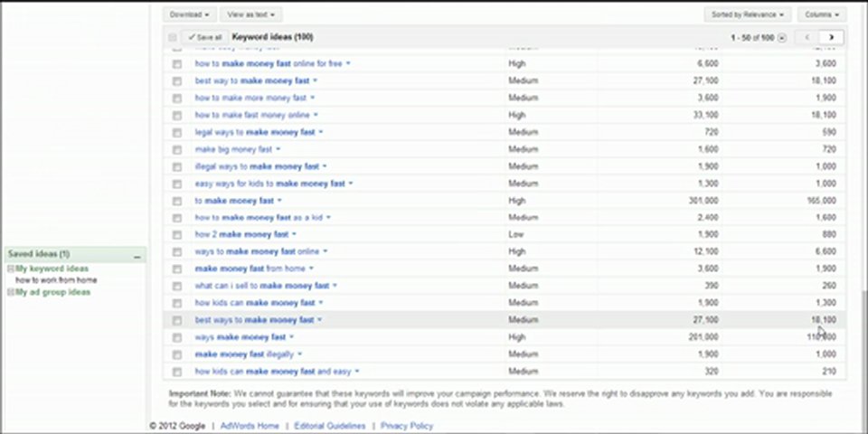Check 'make big money fast' row

coord(176,150)
